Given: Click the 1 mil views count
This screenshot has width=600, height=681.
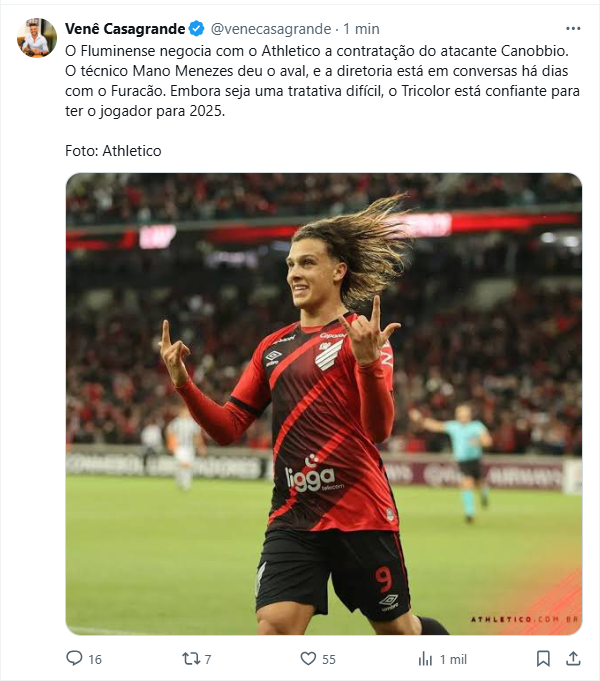Looking at the screenshot, I should click(x=453, y=660).
